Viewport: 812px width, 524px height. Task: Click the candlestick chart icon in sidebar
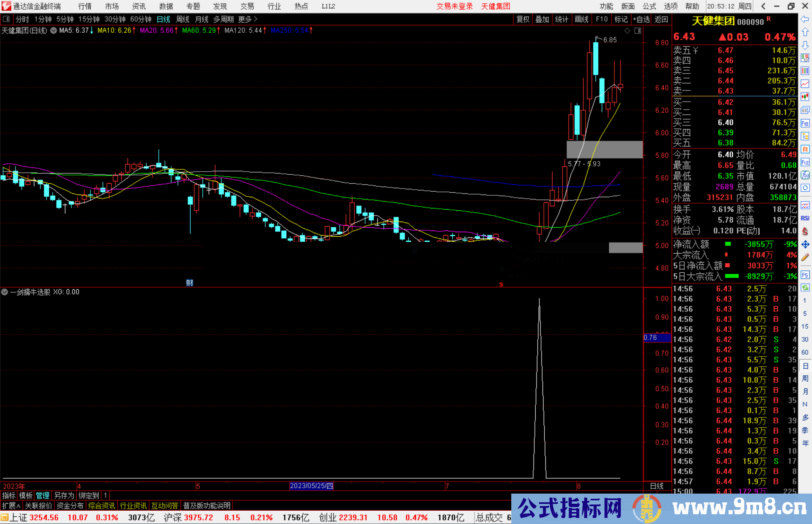coord(805,97)
